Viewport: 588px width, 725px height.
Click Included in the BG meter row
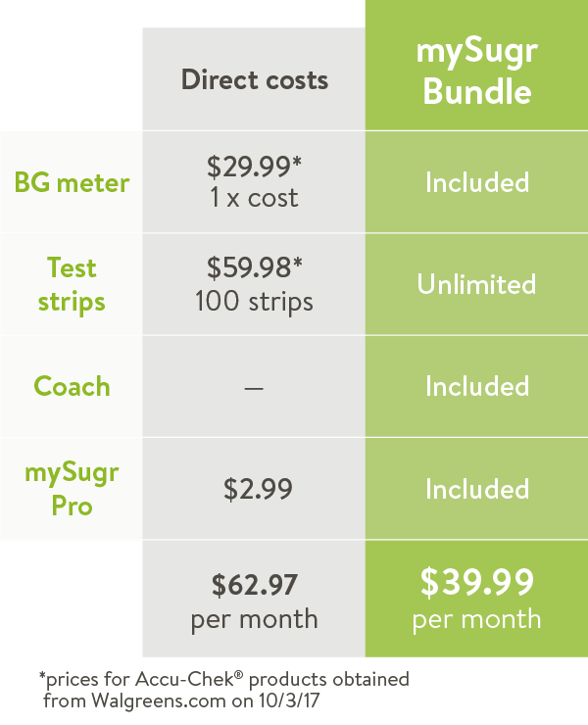(477, 182)
